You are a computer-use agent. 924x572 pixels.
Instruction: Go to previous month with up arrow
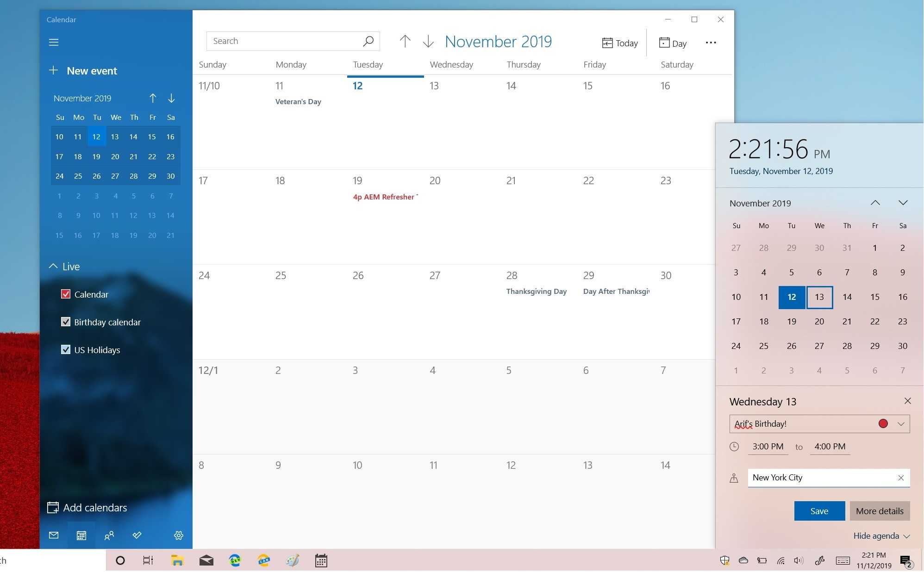(x=405, y=41)
